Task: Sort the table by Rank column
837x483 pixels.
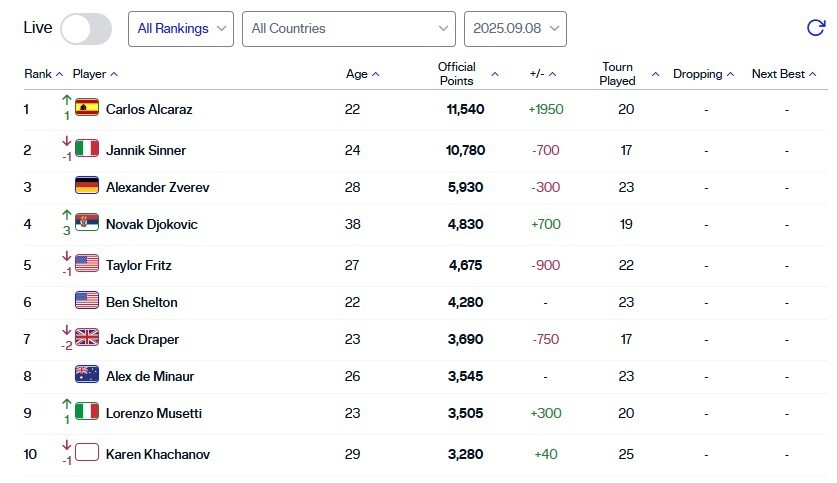Action: tap(44, 74)
